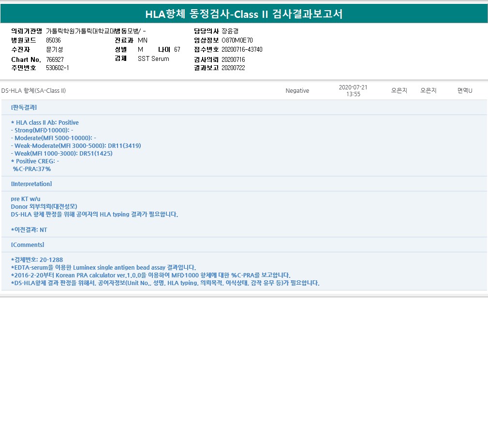Click the test name 'DS-HLA 항체(SA-Class II)'
The height and width of the screenshot is (448, 488).
(33, 90)
